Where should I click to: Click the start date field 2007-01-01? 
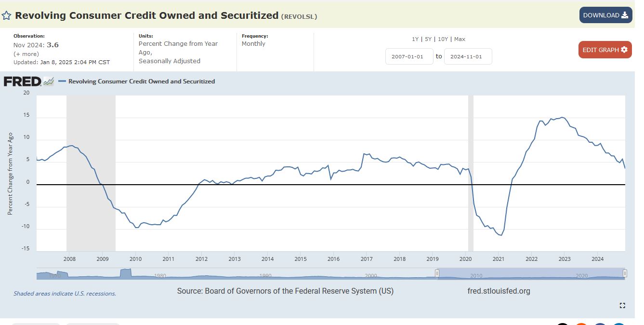(409, 56)
